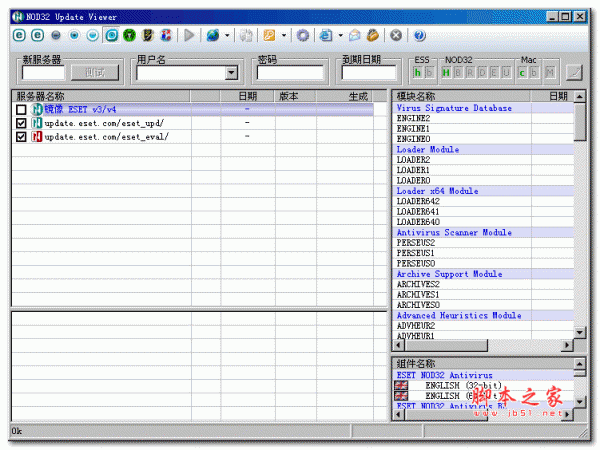The width and height of the screenshot is (600, 450).
Task: Click the 日期 header in the server list
Action: [x=248, y=96]
